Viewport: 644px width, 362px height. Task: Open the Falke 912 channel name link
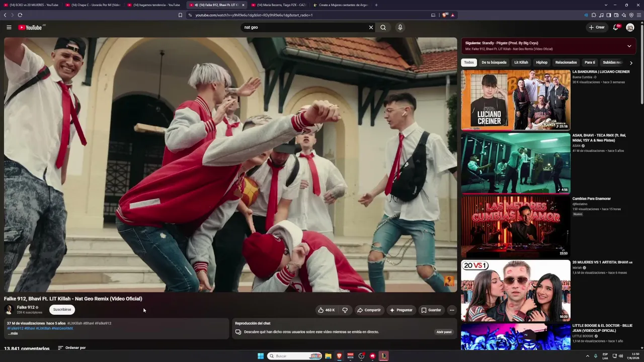pyautogui.click(x=26, y=307)
